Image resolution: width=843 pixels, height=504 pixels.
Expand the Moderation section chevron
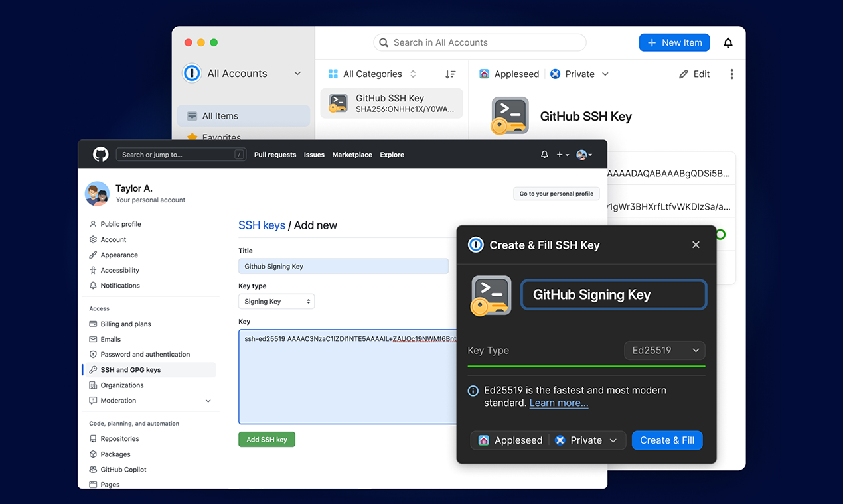pos(208,401)
